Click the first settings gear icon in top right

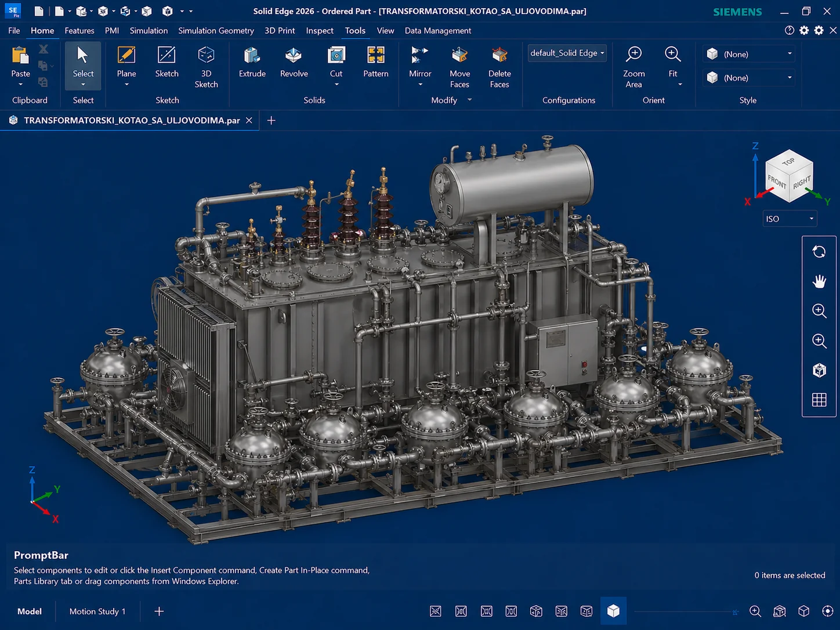point(804,30)
